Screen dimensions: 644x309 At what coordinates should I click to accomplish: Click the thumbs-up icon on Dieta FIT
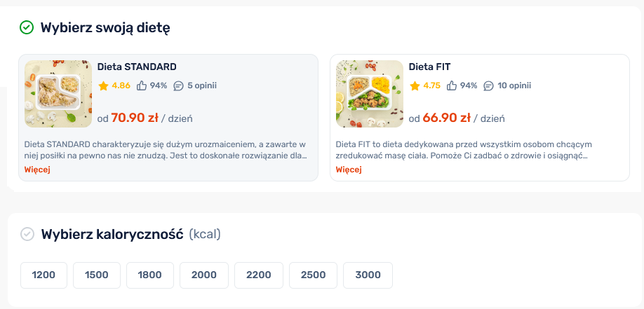(452, 86)
